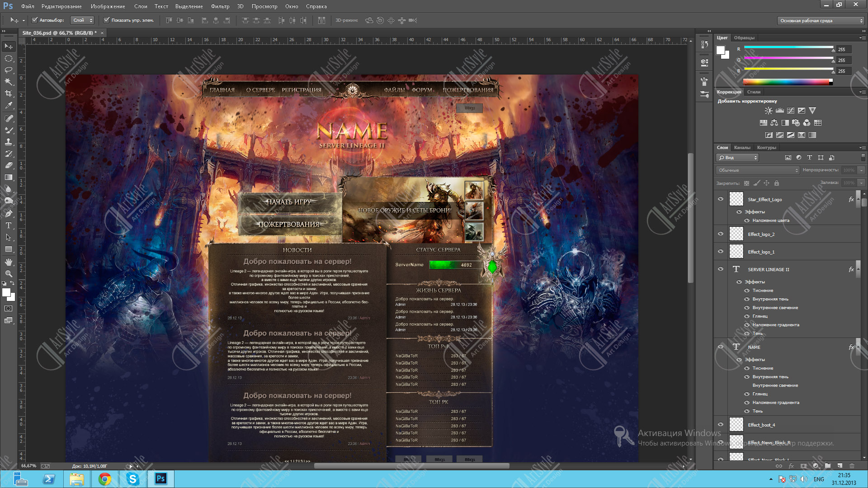868x488 pixels.
Task: Open the Layers panel flyout menu
Action: [x=862, y=148]
